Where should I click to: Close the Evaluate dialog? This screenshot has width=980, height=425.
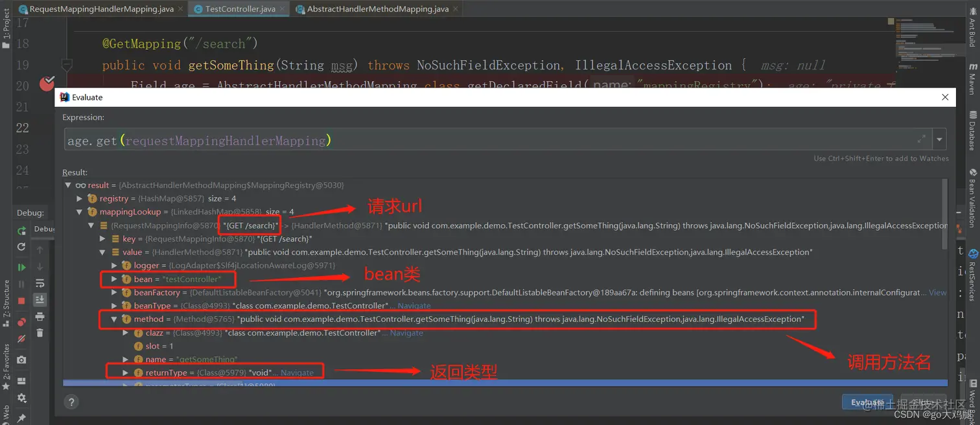(945, 97)
